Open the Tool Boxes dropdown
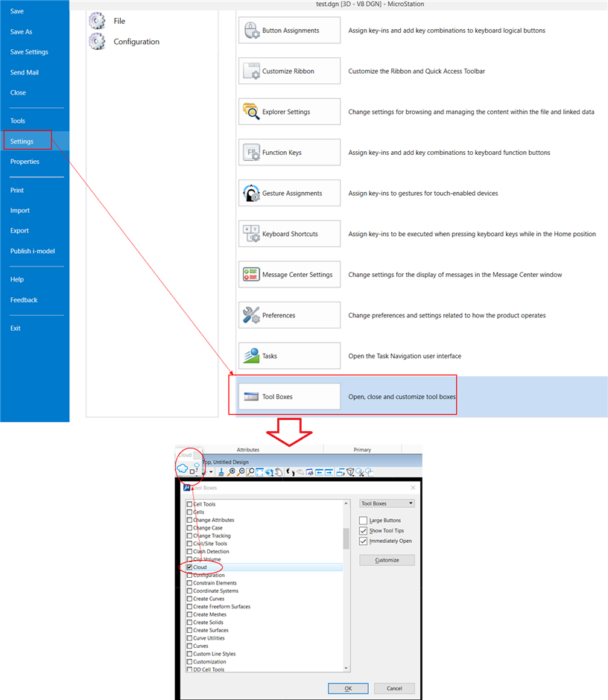Screen dimensions: 608x700 point(387,503)
